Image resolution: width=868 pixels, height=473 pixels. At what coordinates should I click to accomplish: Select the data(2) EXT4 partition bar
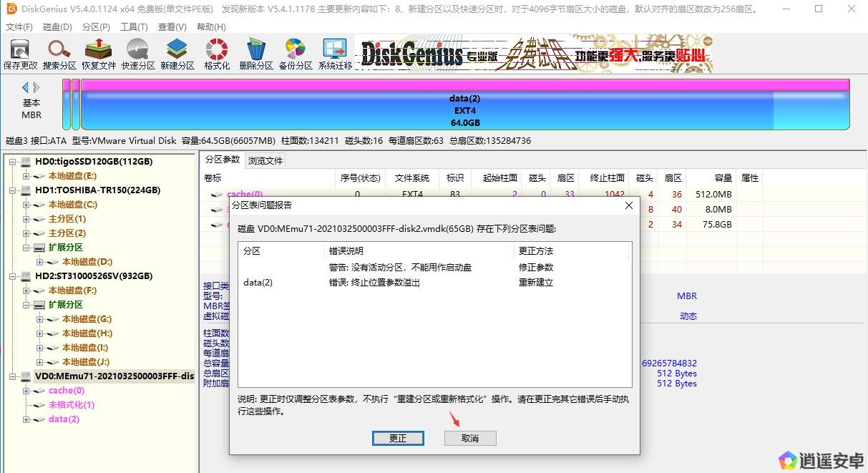(x=464, y=110)
